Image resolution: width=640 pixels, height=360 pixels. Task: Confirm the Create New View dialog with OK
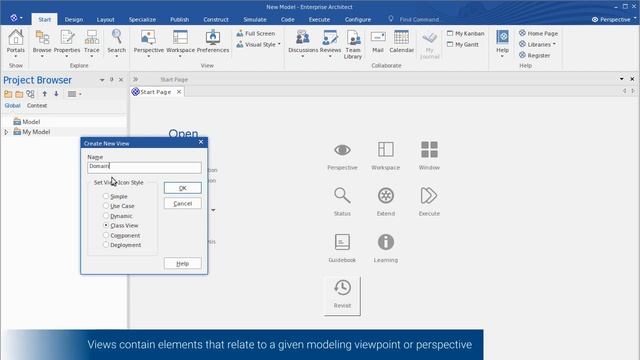182,188
